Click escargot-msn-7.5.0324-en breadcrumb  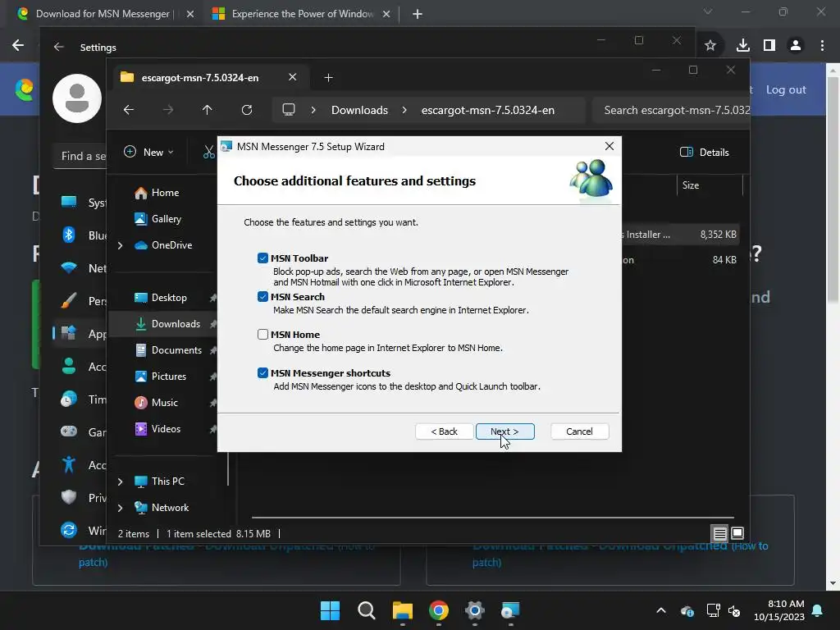(488, 110)
